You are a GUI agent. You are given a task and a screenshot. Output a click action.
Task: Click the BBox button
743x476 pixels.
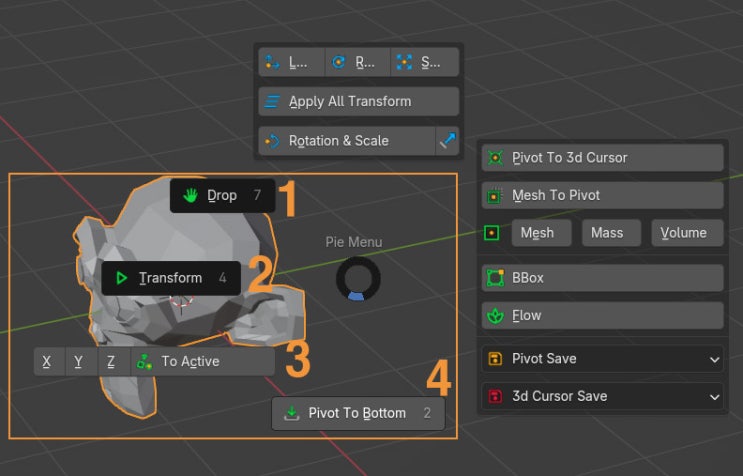602,277
